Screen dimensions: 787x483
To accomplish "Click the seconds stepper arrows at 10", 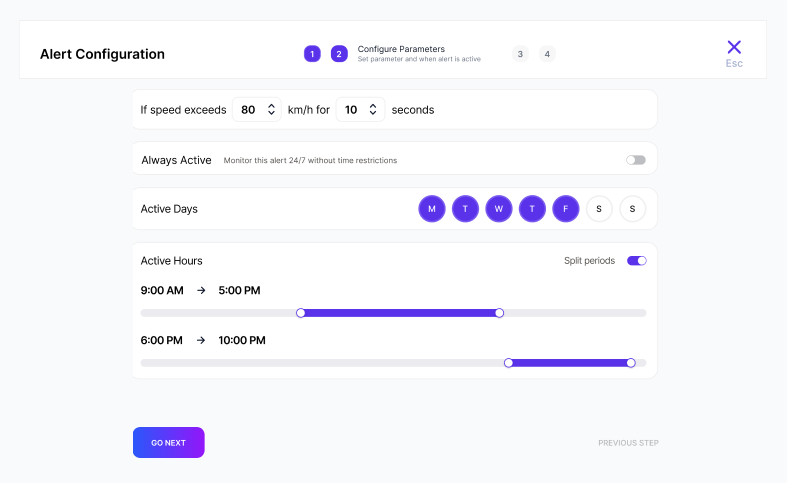I will pyautogui.click(x=374, y=110).
